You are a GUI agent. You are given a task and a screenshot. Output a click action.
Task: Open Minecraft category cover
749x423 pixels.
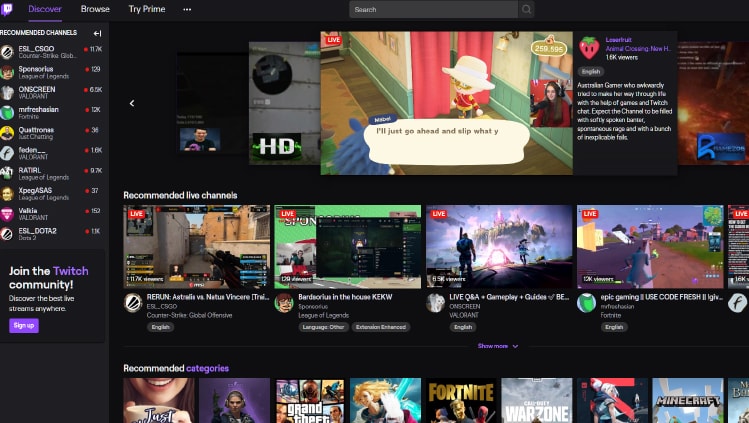pos(688,401)
